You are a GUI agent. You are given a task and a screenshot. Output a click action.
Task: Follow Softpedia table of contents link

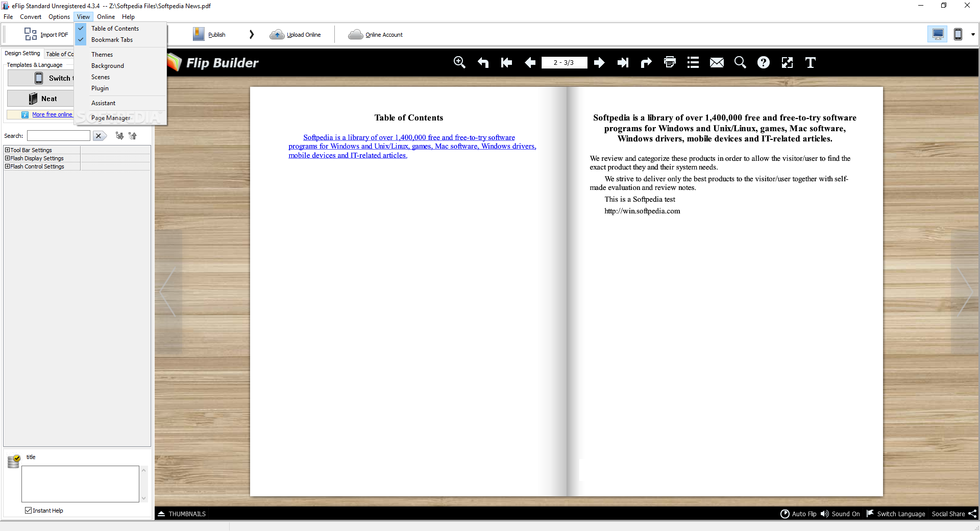click(x=412, y=147)
